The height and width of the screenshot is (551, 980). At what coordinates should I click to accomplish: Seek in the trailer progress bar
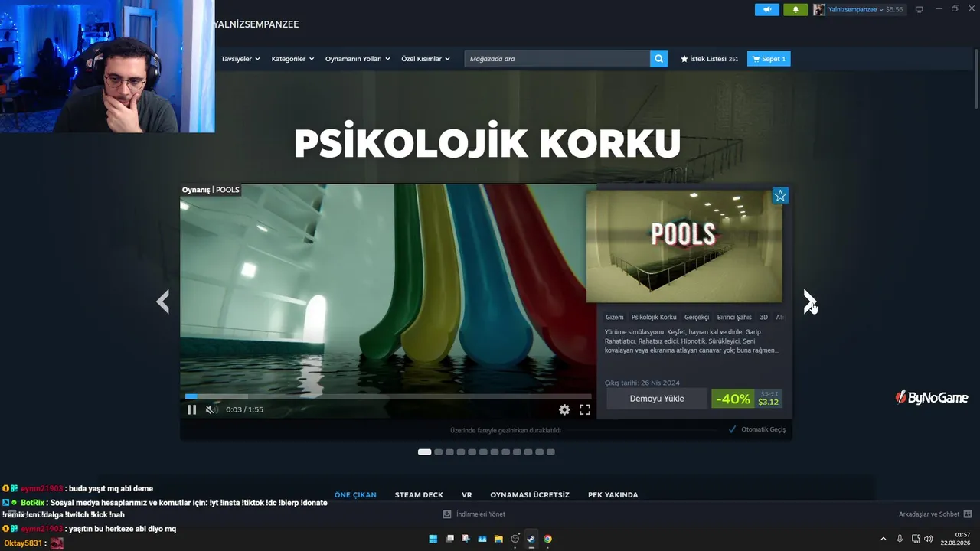point(388,396)
